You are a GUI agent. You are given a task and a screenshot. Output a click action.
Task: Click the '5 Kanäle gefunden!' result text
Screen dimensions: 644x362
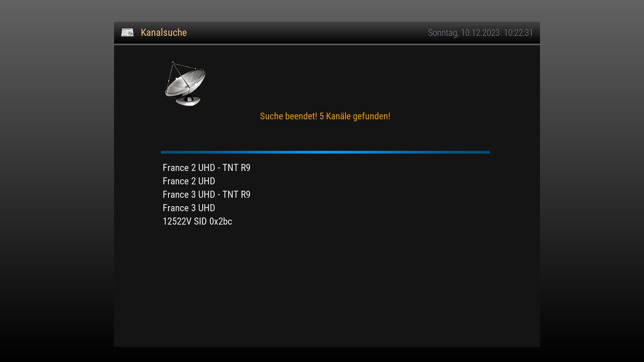(355, 116)
